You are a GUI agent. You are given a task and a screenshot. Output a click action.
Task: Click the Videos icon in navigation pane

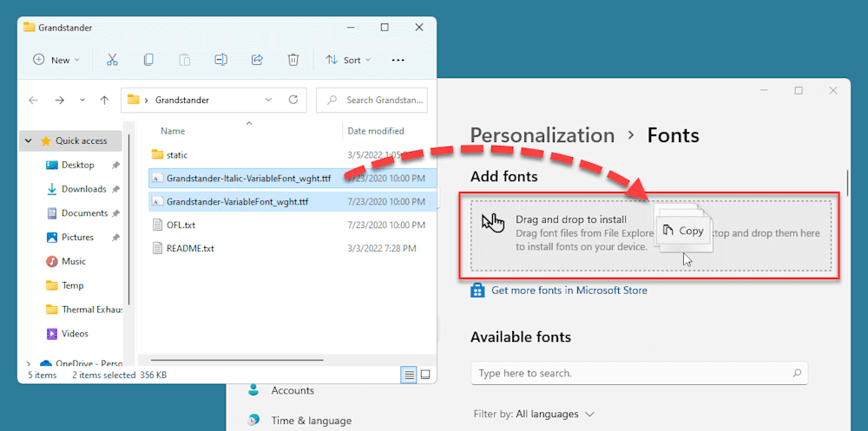click(52, 334)
